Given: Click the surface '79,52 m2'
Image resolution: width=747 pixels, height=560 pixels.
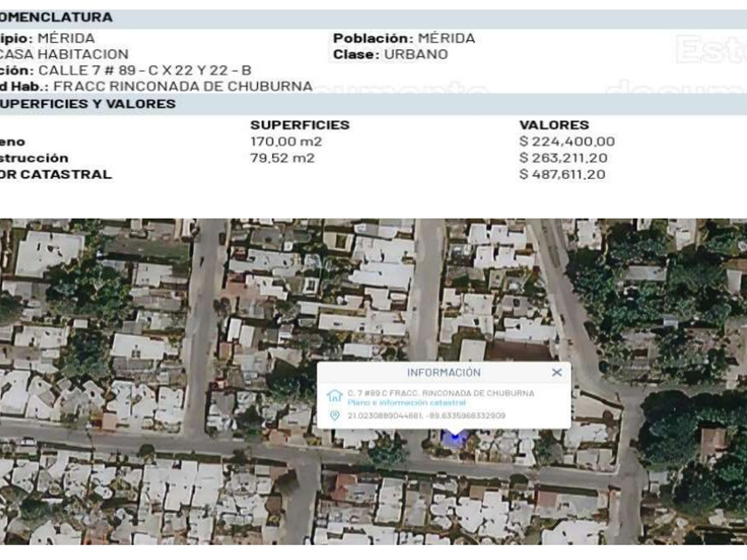Looking at the screenshot, I should [x=283, y=157].
